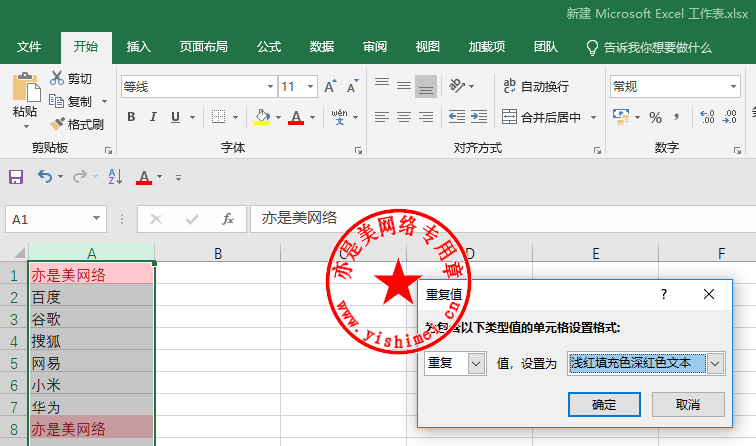
Task: Click the phonetic guide wén icon
Action: click(339, 117)
